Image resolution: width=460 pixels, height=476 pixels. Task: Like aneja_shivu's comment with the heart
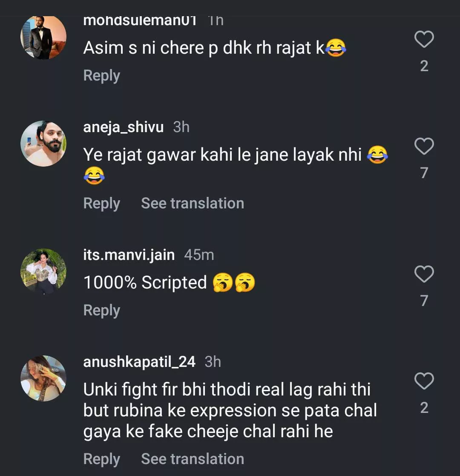[x=424, y=147]
